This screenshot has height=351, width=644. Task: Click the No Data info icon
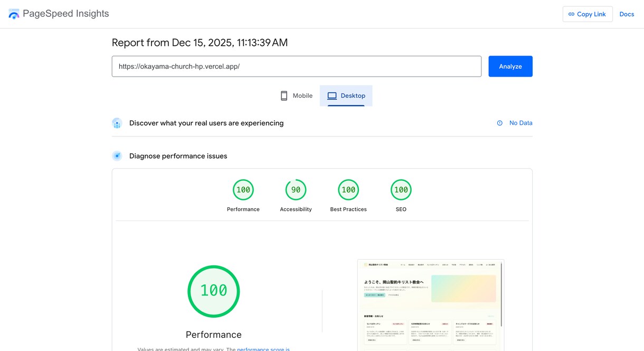[500, 123]
